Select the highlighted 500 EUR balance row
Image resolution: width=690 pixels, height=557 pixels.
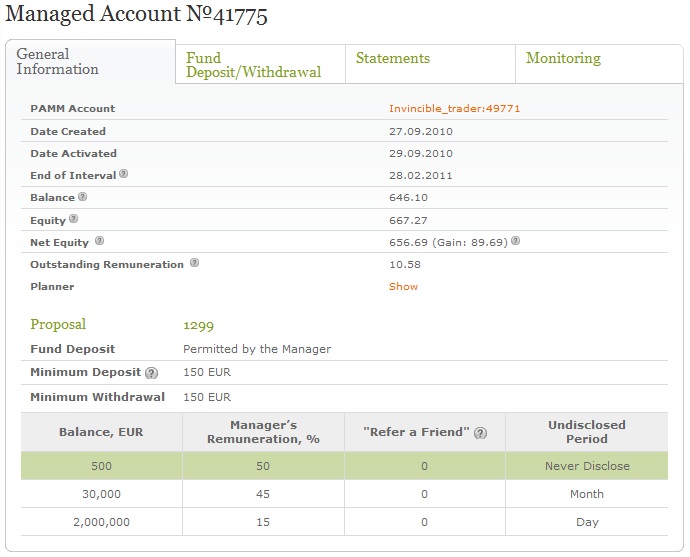click(x=343, y=466)
